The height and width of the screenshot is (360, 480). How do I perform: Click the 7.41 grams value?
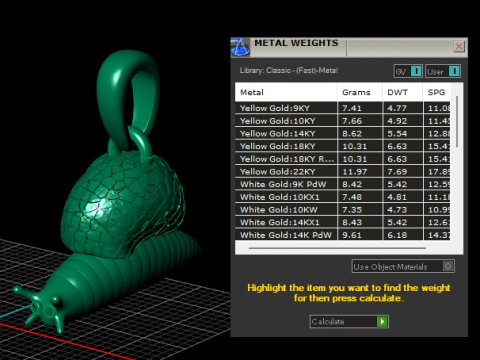click(352, 108)
